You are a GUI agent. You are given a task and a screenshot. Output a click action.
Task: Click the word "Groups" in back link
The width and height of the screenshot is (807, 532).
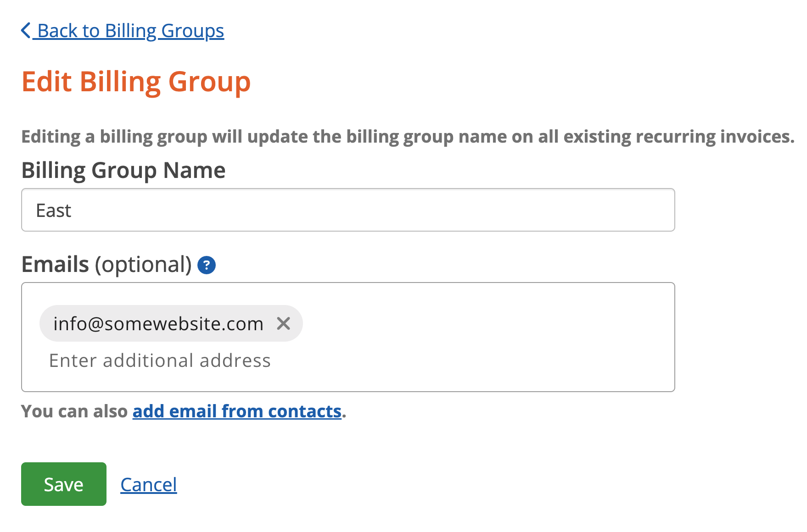(193, 31)
